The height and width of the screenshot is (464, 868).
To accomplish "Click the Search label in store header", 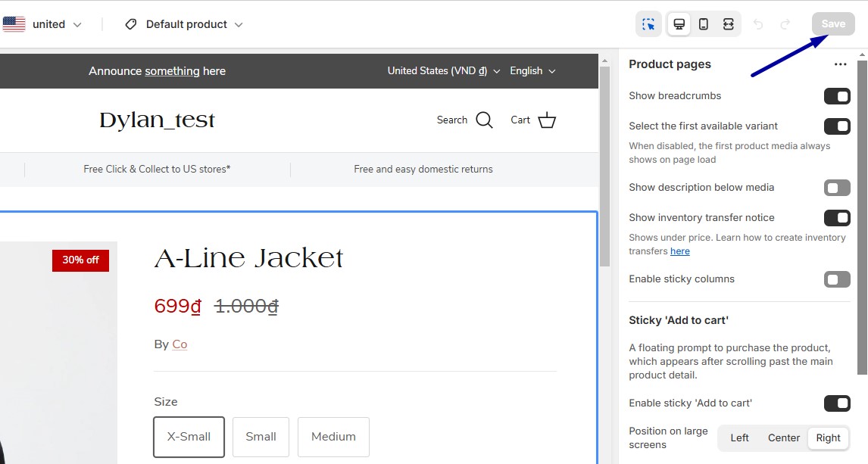I will click(x=451, y=120).
